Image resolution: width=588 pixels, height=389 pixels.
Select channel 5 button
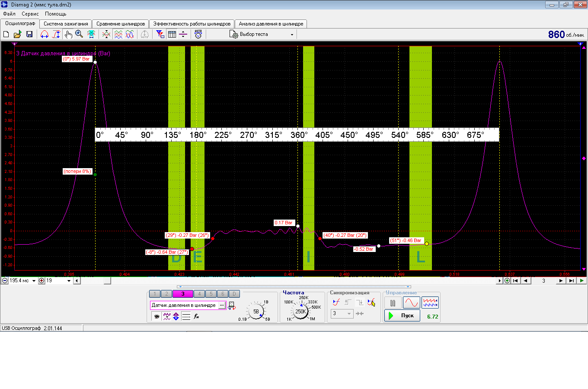pyautogui.click(x=211, y=294)
